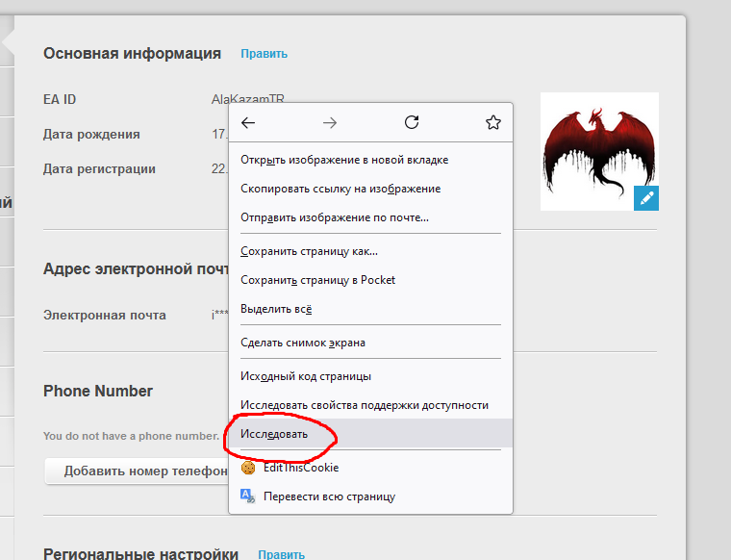Viewport: 731px width, 560px height.
Task: Click the You do not have a phone number text
Action: tap(131, 436)
